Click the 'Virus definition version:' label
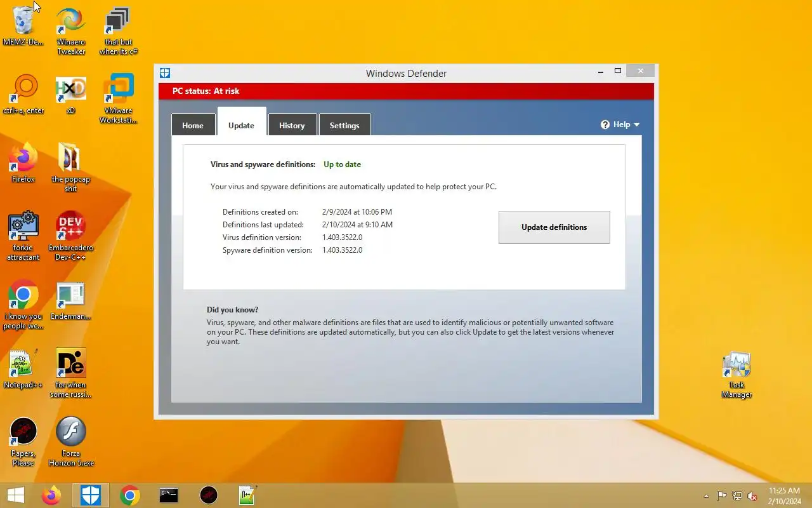This screenshot has width=812, height=508. coord(261,237)
